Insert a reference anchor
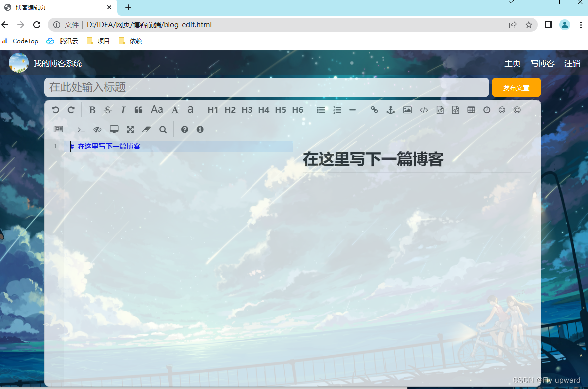This screenshot has width=588, height=389. (x=390, y=110)
